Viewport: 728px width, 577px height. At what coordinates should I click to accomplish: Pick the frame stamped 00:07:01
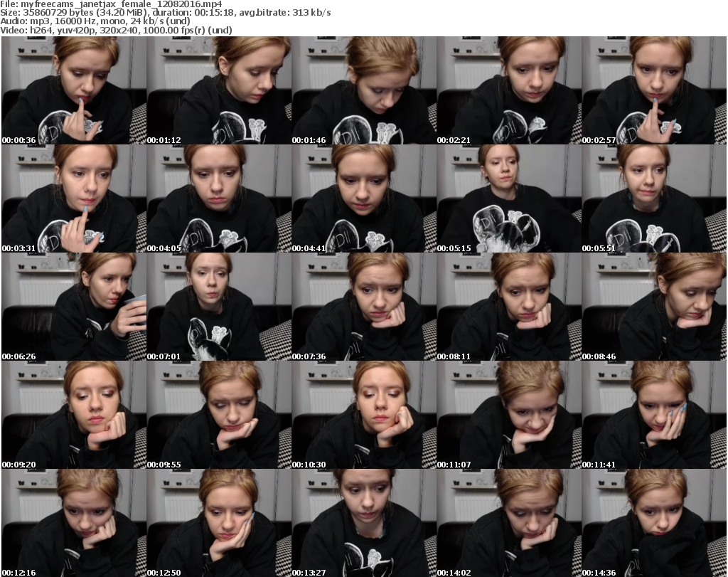pyautogui.click(x=219, y=307)
